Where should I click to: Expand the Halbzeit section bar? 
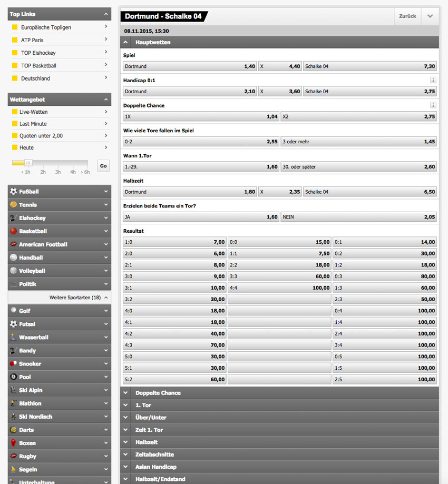280,442
